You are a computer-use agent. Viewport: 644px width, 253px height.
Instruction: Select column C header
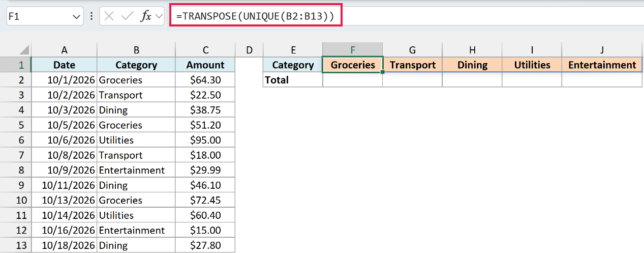tap(205, 50)
